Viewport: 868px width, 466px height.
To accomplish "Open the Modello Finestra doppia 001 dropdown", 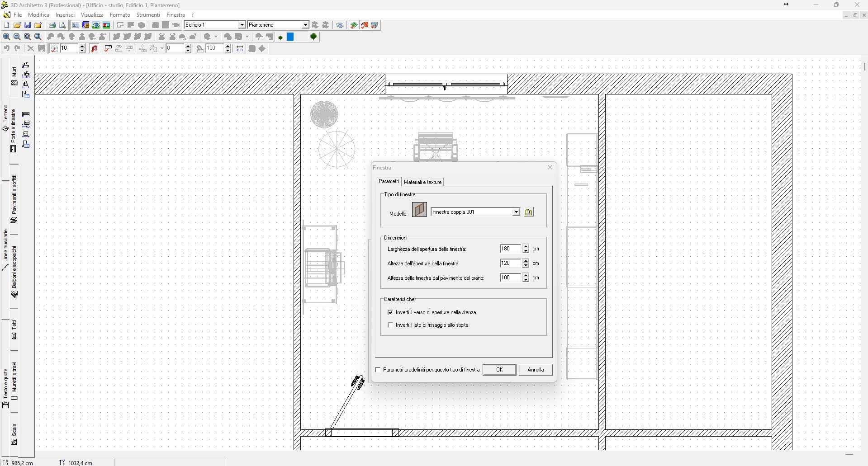I will [516, 212].
